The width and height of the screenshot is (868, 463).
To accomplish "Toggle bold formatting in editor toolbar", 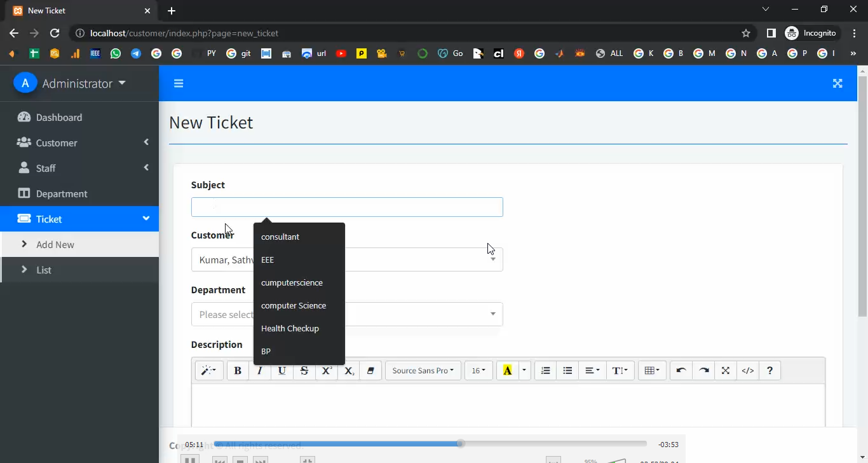I will click(x=238, y=371).
